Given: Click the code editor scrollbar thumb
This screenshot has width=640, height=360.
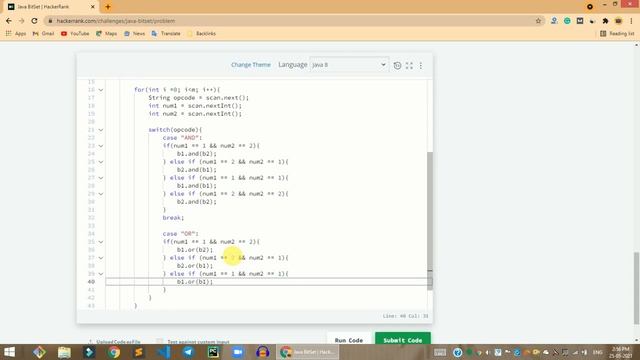Looking at the screenshot, I should (430, 220).
